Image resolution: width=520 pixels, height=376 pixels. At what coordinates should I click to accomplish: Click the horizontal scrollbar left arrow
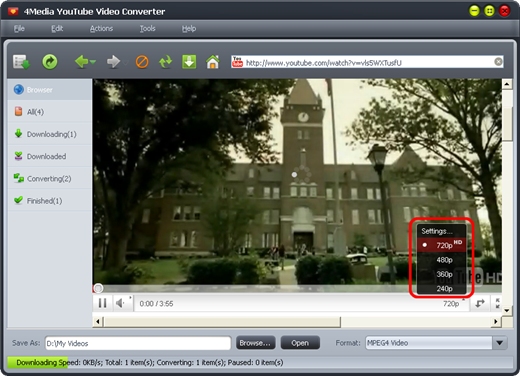[98, 322]
